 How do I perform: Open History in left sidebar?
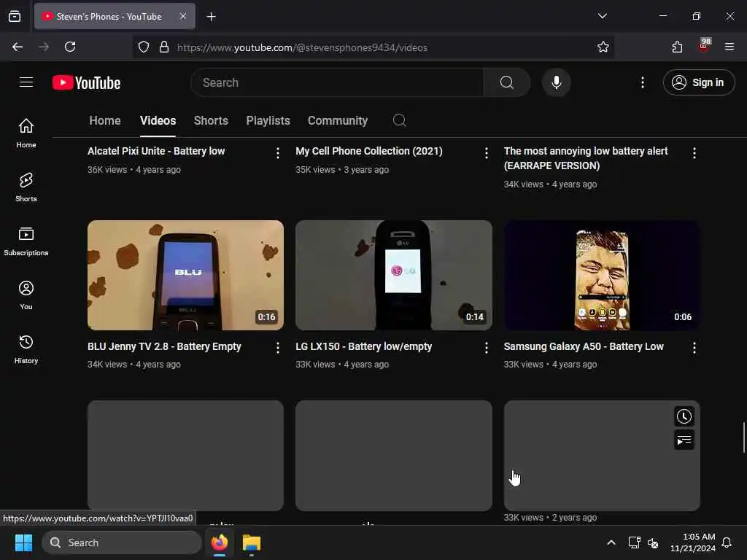[26, 349]
